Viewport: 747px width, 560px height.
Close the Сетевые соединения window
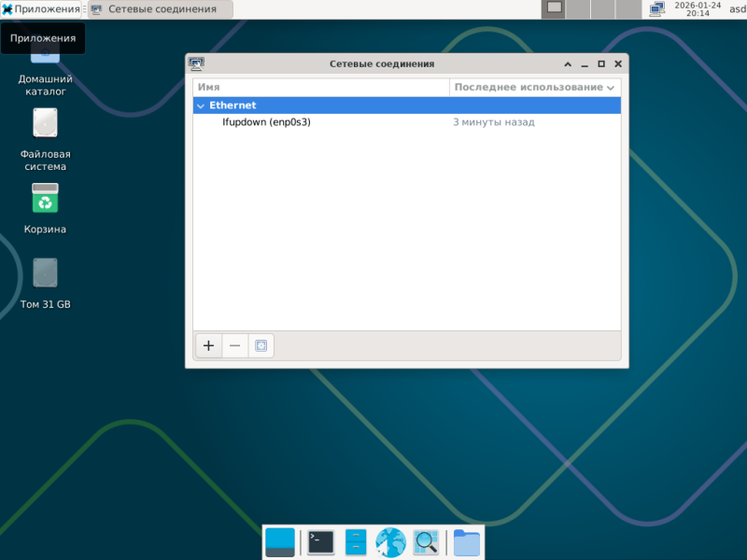tap(618, 63)
